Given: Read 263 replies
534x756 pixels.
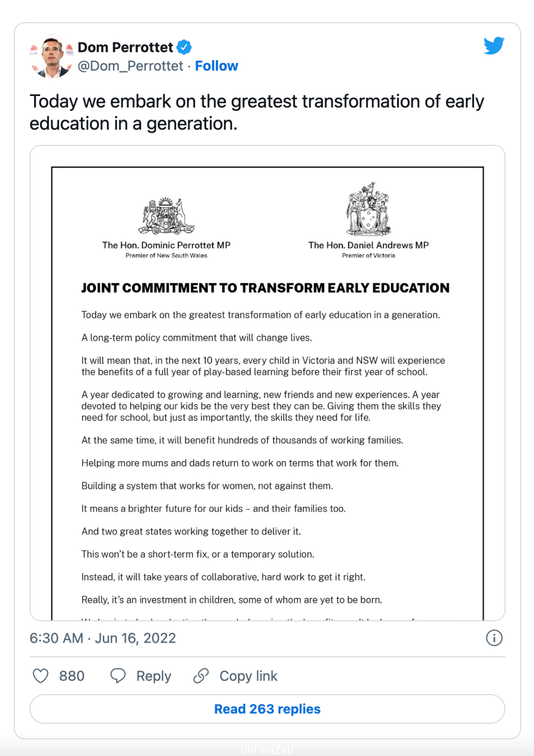Looking at the screenshot, I should pyautogui.click(x=267, y=709).
